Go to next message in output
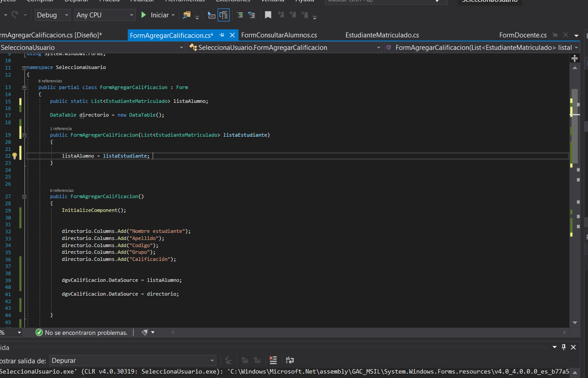Viewport: 588px width, 378px height. point(257,361)
